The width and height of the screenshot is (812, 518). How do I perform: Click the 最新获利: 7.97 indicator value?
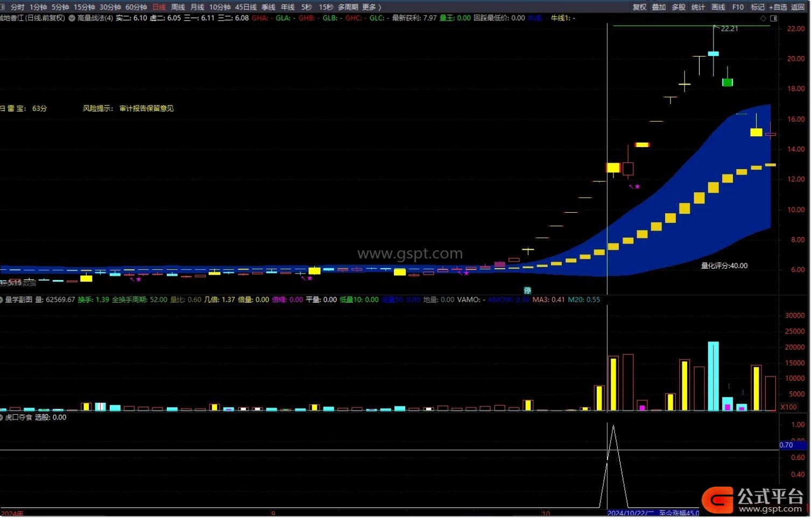(x=414, y=18)
